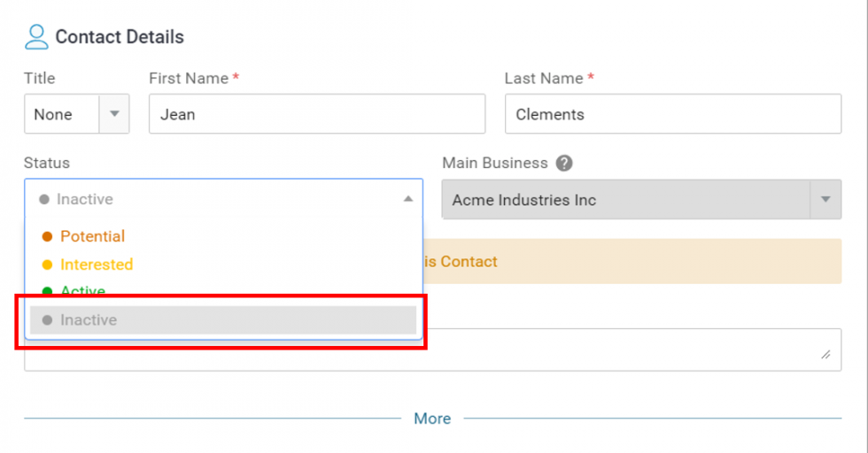The height and width of the screenshot is (453, 868).
Task: Choose Potential from the Status list
Action: coord(92,236)
